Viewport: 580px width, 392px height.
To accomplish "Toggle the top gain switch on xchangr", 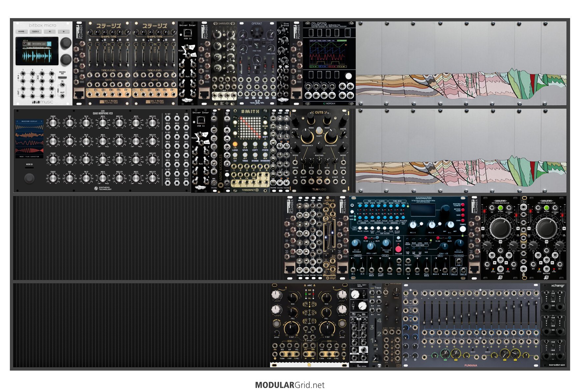I will 553,298.
